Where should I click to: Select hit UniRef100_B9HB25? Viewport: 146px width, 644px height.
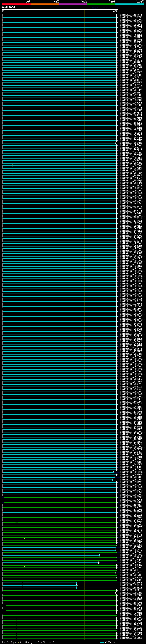[131, 55]
